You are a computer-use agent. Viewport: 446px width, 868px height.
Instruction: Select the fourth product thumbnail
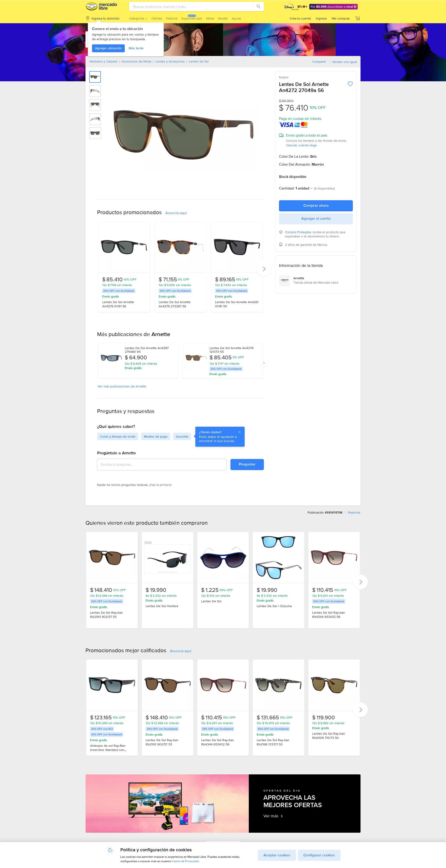coord(95,119)
